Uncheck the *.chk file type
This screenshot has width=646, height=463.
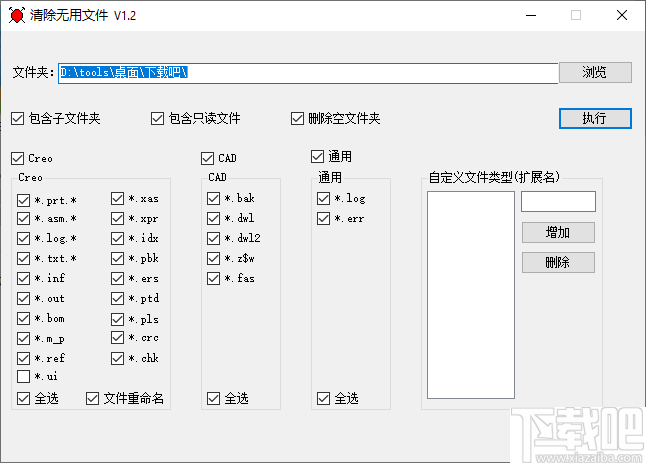[x=117, y=358]
